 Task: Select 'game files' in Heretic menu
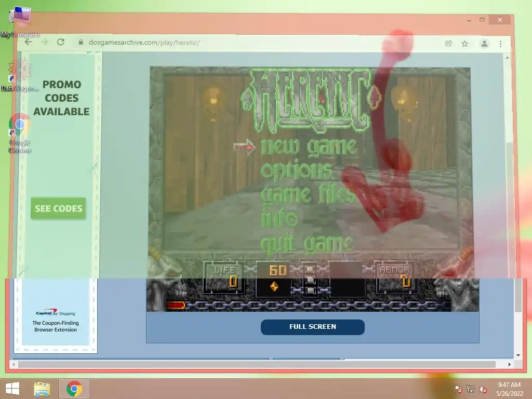(308, 194)
